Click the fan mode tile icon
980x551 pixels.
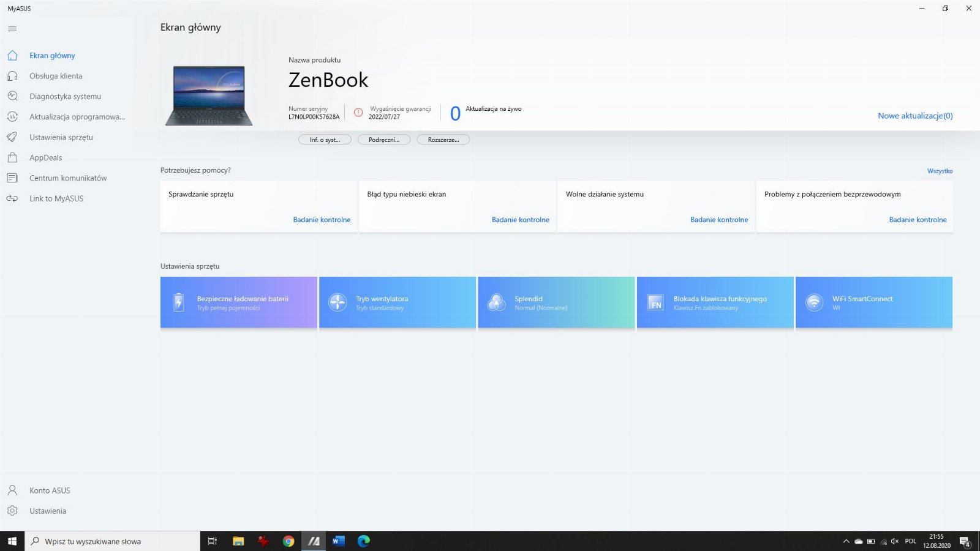coord(337,302)
